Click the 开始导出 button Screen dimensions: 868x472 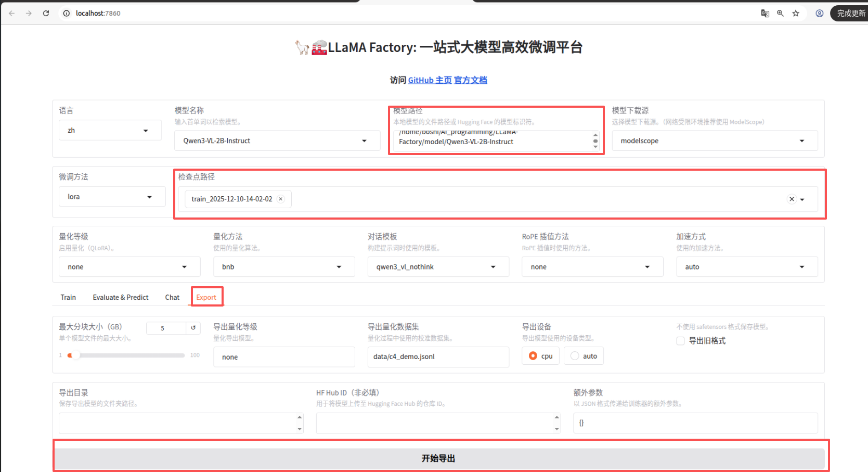click(438, 458)
